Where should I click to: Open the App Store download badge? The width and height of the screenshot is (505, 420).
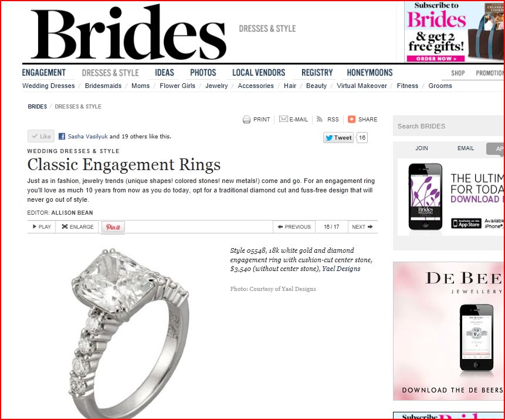click(466, 223)
